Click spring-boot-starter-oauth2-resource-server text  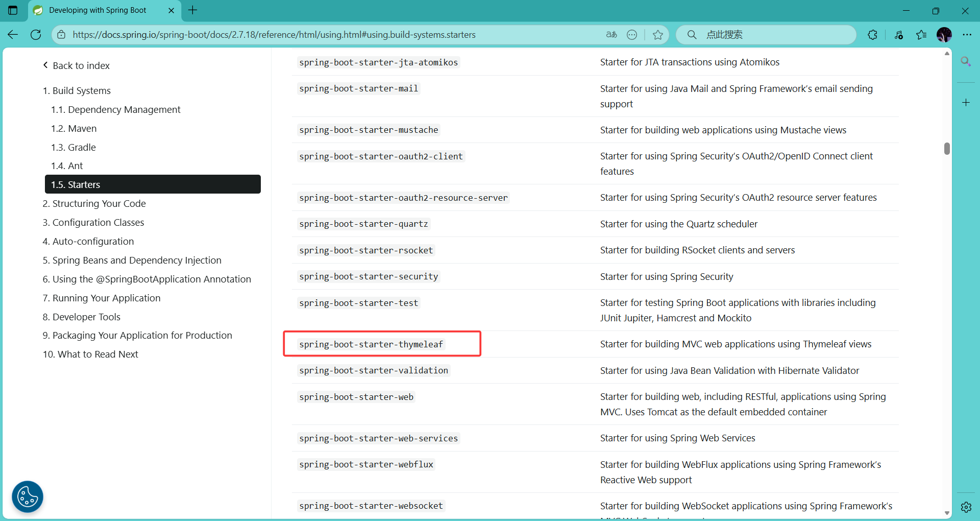point(404,198)
